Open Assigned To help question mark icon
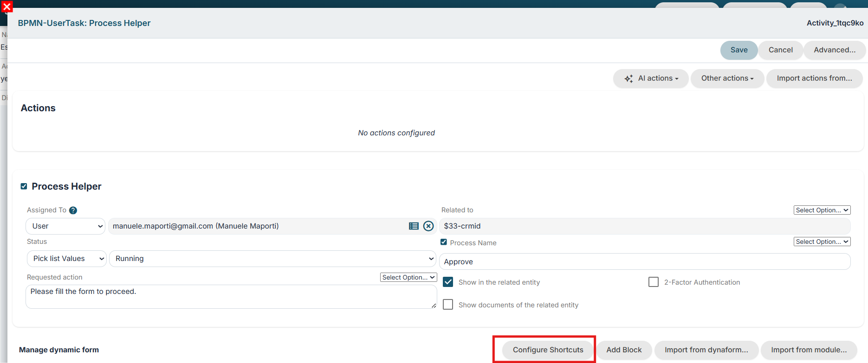868x363 pixels. [x=73, y=210]
